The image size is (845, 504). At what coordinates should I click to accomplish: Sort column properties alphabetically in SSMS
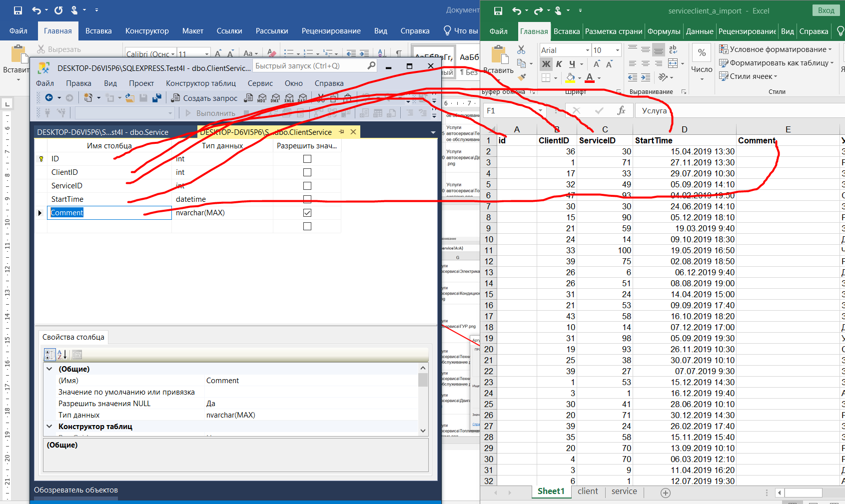click(62, 355)
